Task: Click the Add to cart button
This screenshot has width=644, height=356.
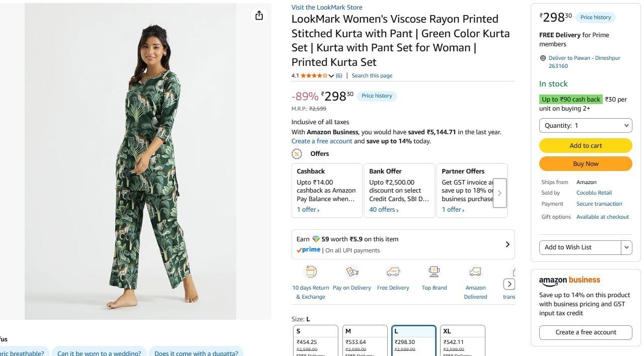Action: 586,146
